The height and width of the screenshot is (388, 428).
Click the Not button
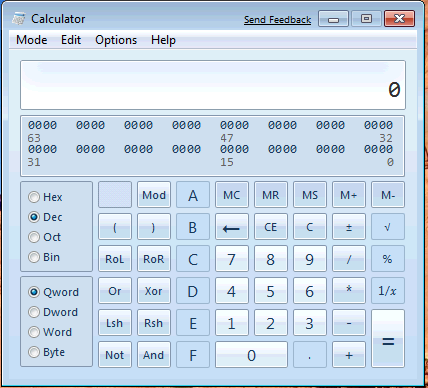115,355
